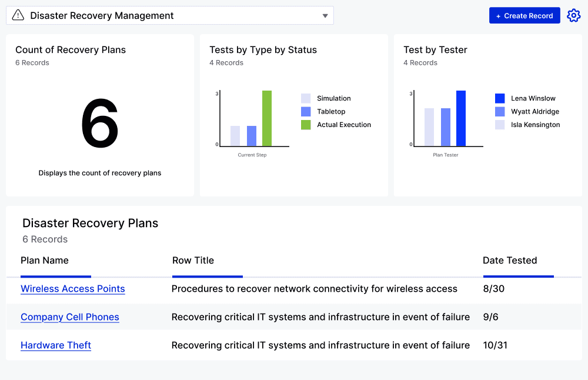This screenshot has height=380, width=588.
Task: Click the tallest dark blue bar in Test by Tester
Action: coord(461,118)
